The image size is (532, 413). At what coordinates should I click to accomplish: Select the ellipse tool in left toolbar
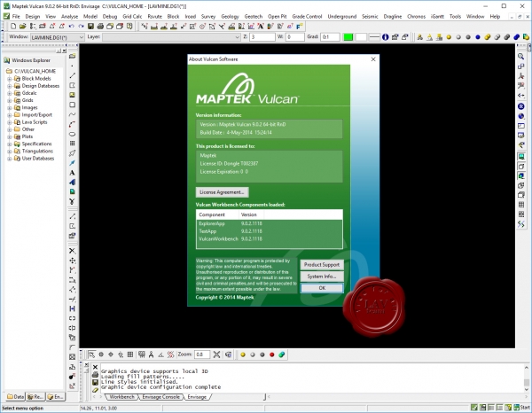click(x=73, y=134)
